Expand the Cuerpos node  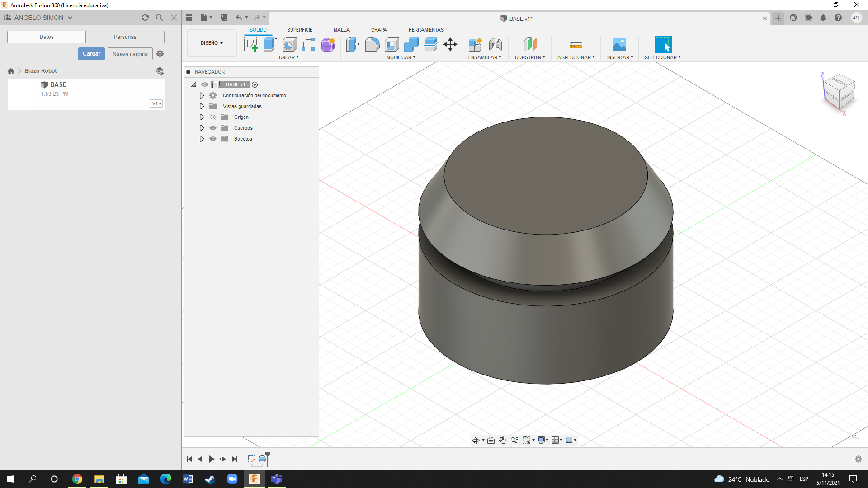[202, 128]
